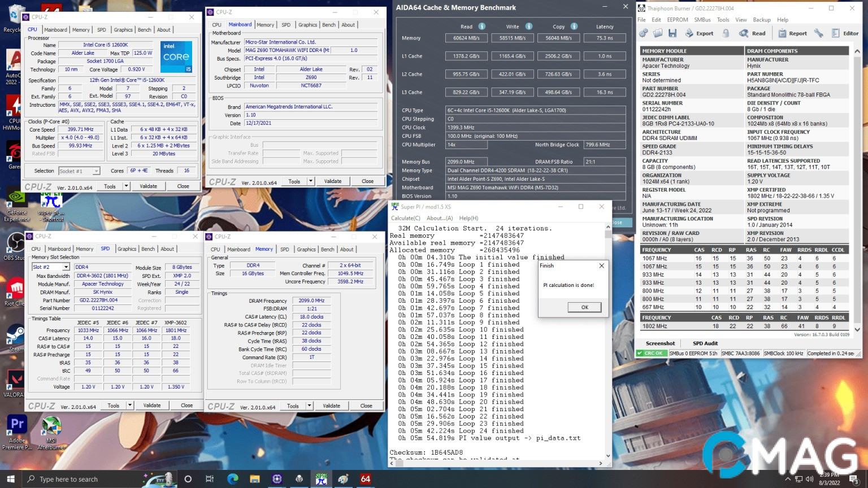Click the Read SPD magnifier icon
The width and height of the screenshot is (868, 488).
[744, 33]
